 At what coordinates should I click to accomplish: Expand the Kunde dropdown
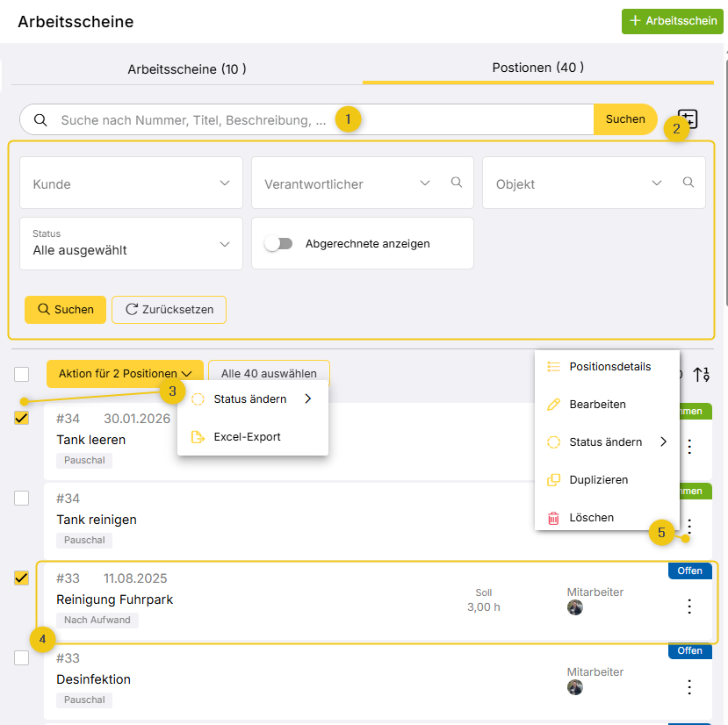(131, 183)
